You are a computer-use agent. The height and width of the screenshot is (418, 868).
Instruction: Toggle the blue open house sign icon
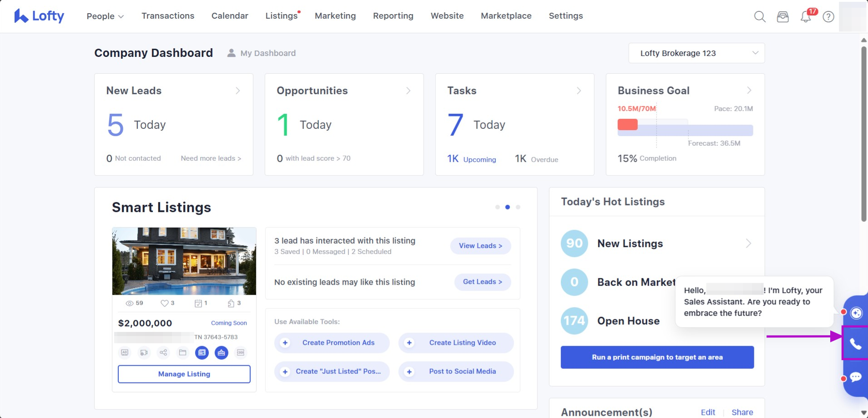click(221, 352)
